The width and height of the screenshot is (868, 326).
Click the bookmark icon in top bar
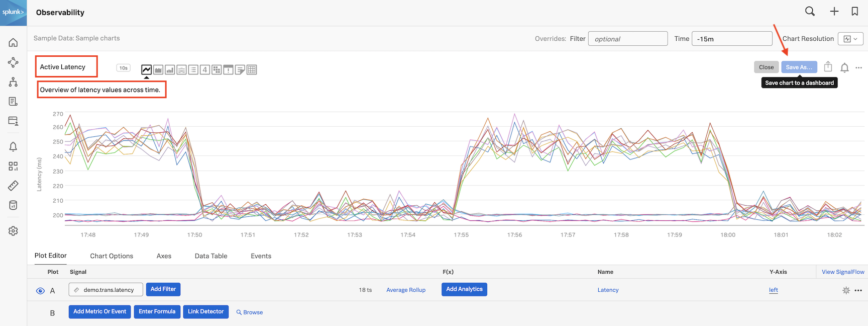(x=854, y=12)
